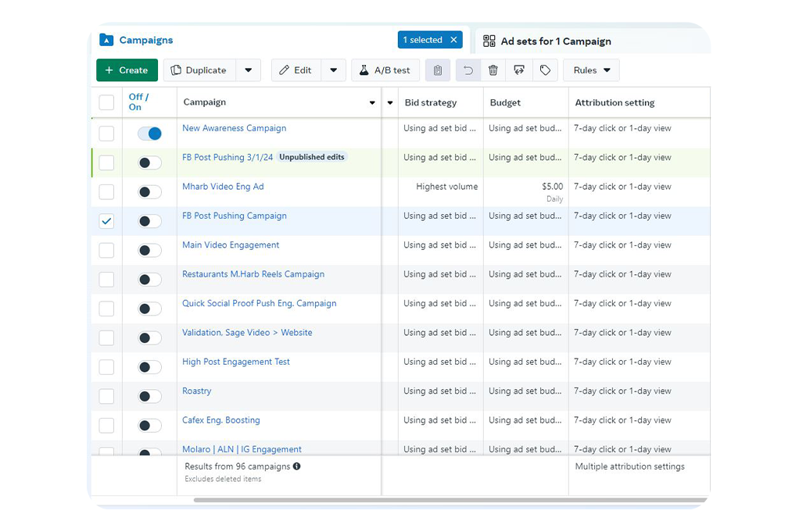Click the A/B test button

click(x=385, y=70)
